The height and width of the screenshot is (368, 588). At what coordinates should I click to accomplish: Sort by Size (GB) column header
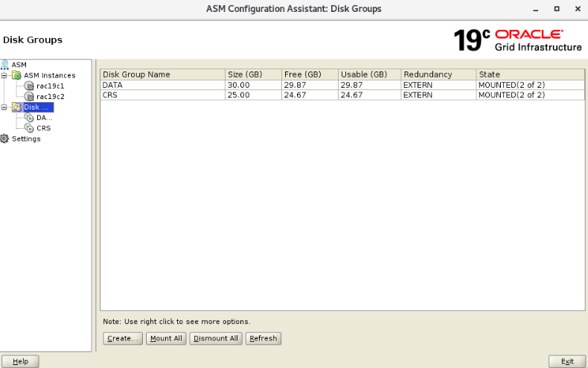point(253,74)
